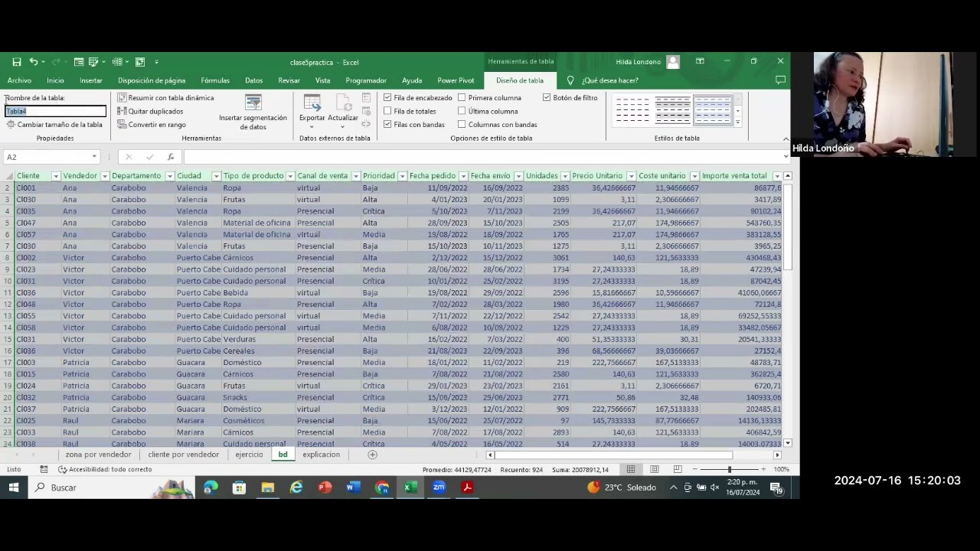Toggle Botón de filtro checkbox
The image size is (980, 551).
(x=547, y=98)
